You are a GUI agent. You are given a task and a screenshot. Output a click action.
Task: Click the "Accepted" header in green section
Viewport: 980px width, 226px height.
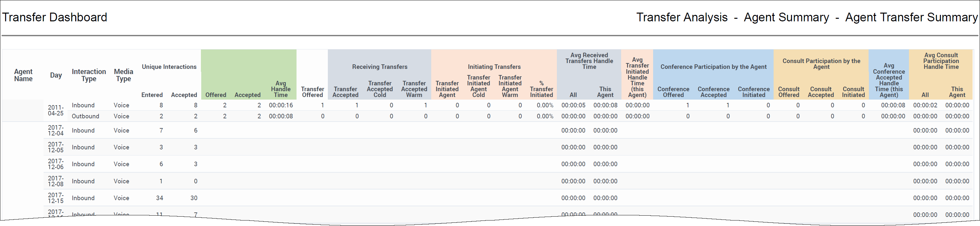coord(248,95)
